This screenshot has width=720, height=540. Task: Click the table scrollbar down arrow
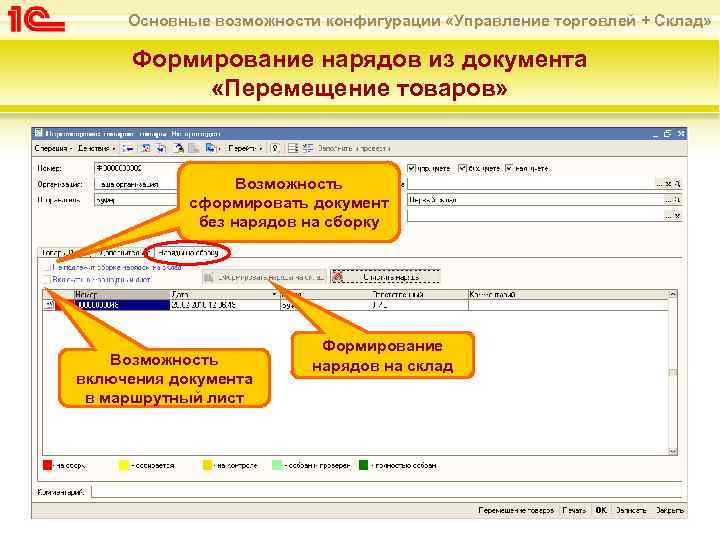coord(673,451)
